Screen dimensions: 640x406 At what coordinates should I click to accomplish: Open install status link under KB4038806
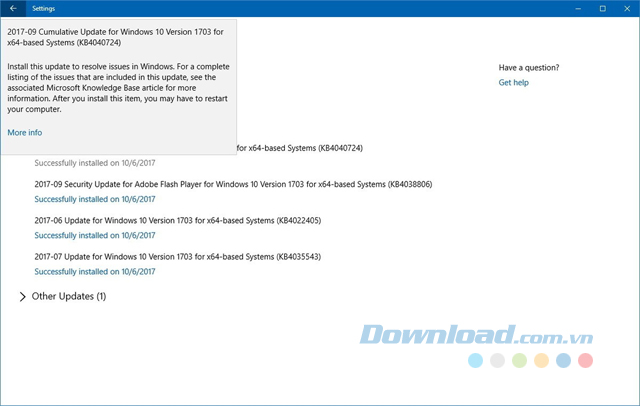(95, 199)
